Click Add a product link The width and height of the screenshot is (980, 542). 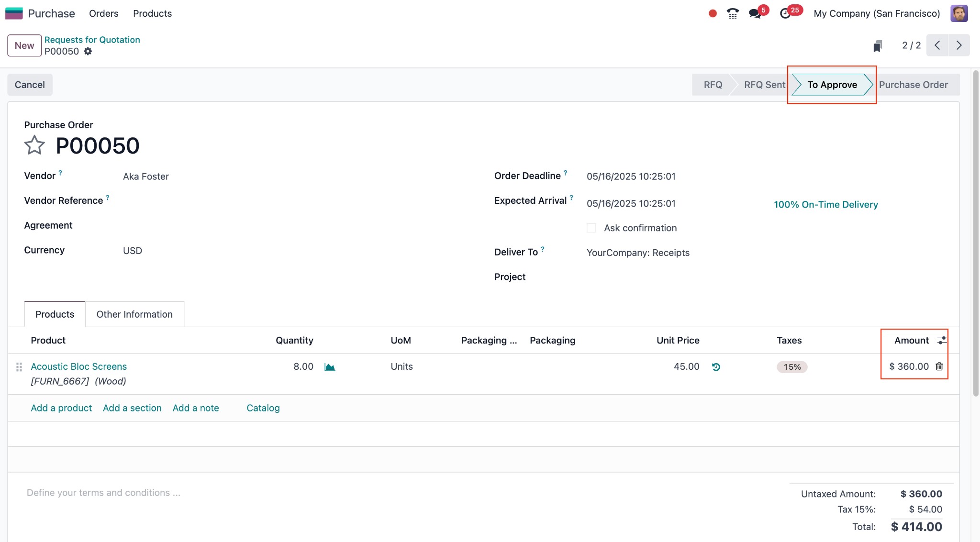coord(61,408)
